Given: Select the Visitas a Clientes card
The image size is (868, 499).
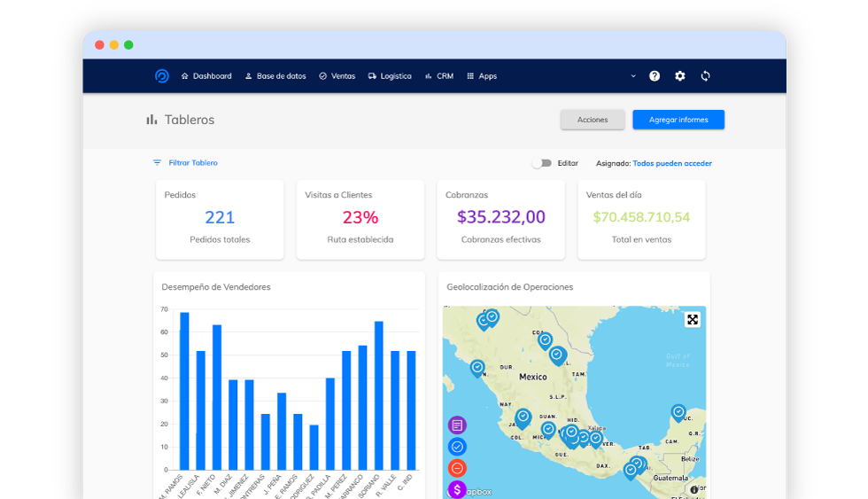Looking at the screenshot, I should point(360,219).
